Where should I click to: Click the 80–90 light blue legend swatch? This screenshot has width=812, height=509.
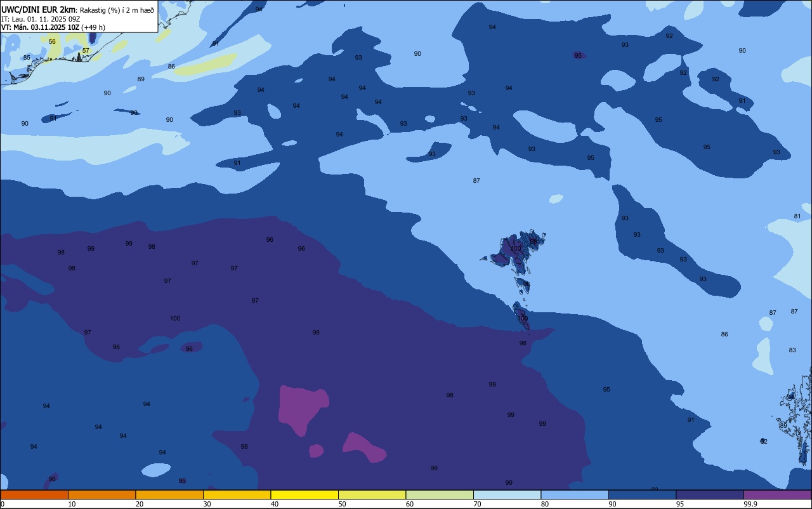[575, 494]
